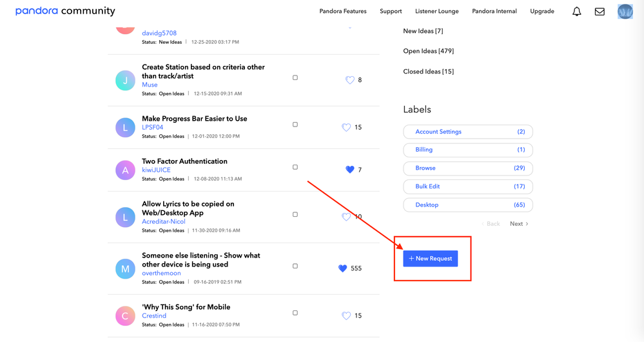Click the user profile avatar in header

coord(625,12)
